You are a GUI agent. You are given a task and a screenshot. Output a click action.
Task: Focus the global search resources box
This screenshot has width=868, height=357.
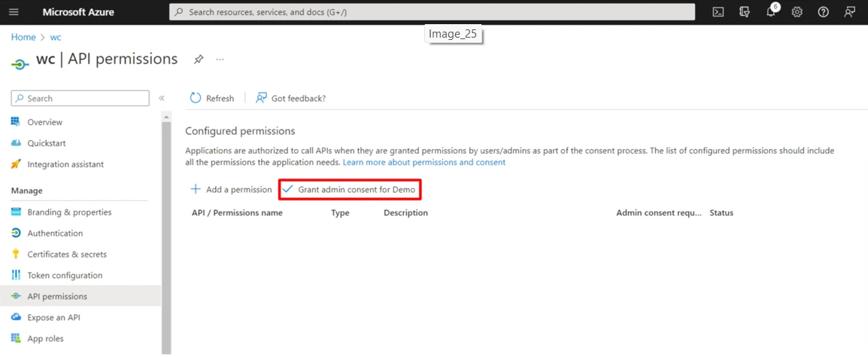432,11
